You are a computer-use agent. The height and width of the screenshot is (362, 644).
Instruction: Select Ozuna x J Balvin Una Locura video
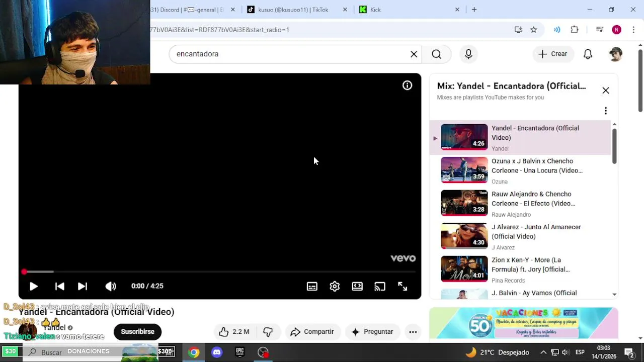coord(521,170)
